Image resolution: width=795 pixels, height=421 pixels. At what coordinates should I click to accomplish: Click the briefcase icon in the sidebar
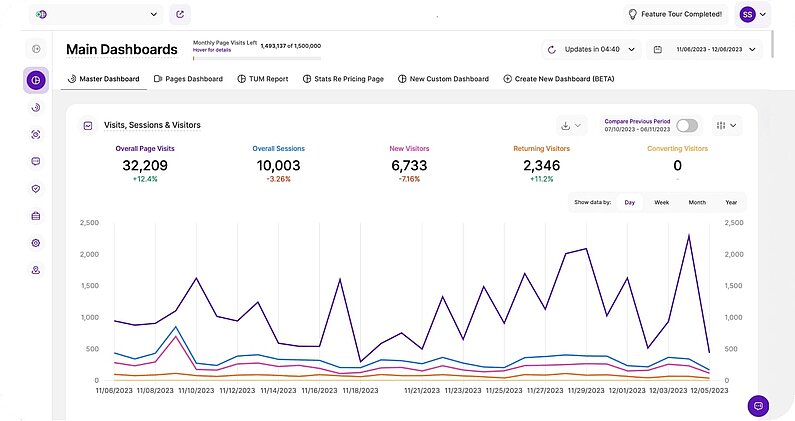[36, 215]
